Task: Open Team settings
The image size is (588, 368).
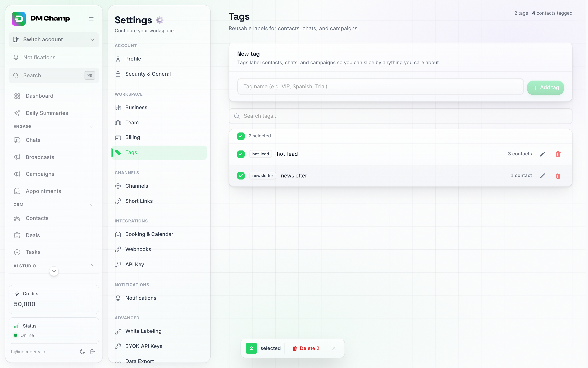Action: (159, 123)
